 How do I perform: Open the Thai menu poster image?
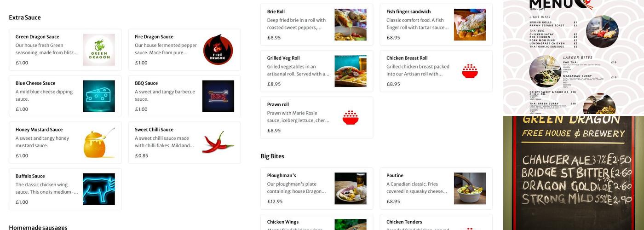pyautogui.click(x=574, y=57)
